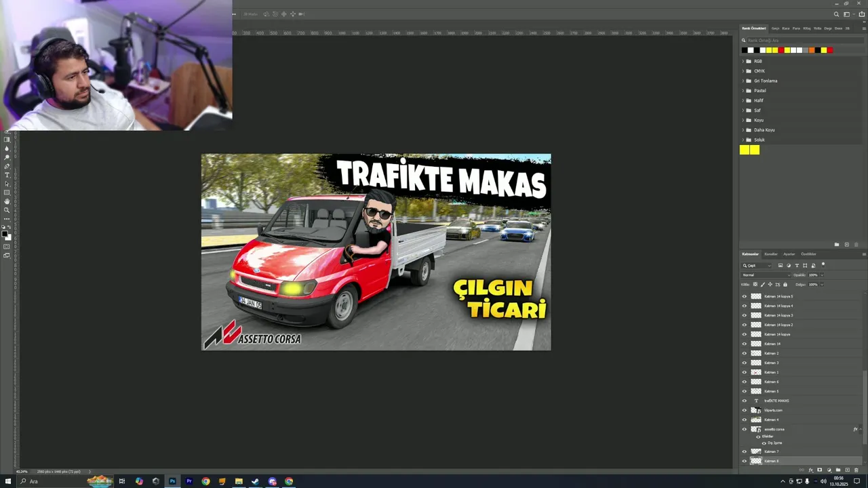Hide the Katman 14 kopya 5 layer
The image size is (868, 488).
tap(744, 296)
